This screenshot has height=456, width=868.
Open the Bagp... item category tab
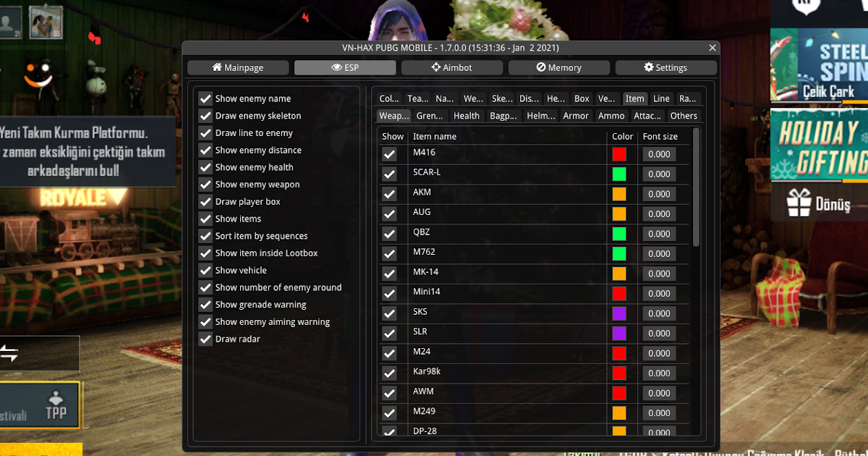503,116
